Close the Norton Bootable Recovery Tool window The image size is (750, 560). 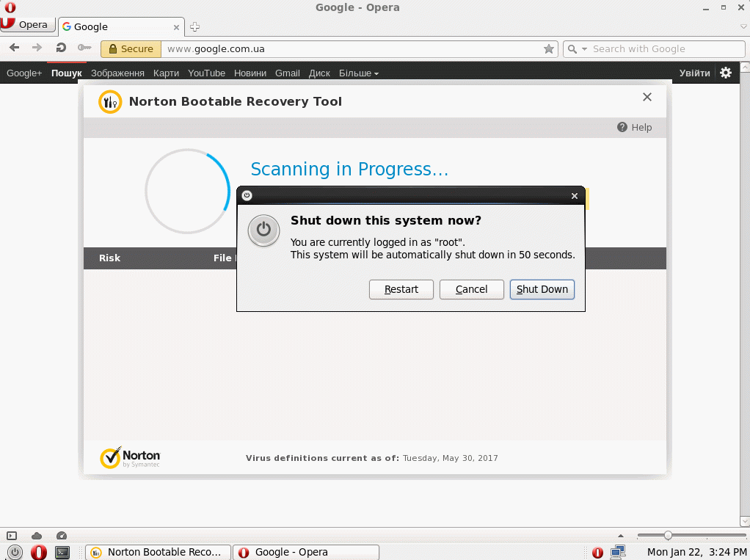(x=647, y=97)
